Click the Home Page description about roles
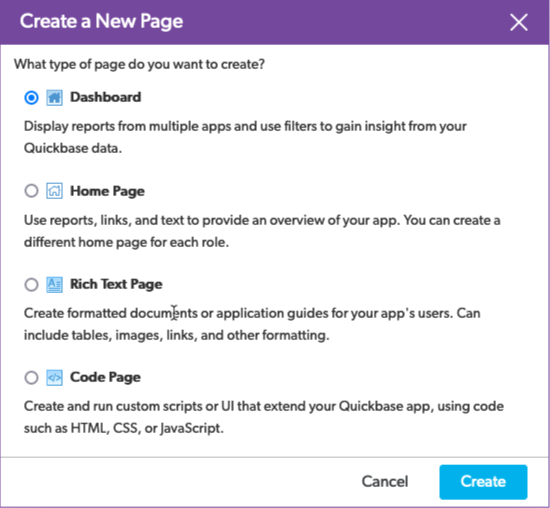The width and height of the screenshot is (550, 508). pyautogui.click(x=262, y=231)
